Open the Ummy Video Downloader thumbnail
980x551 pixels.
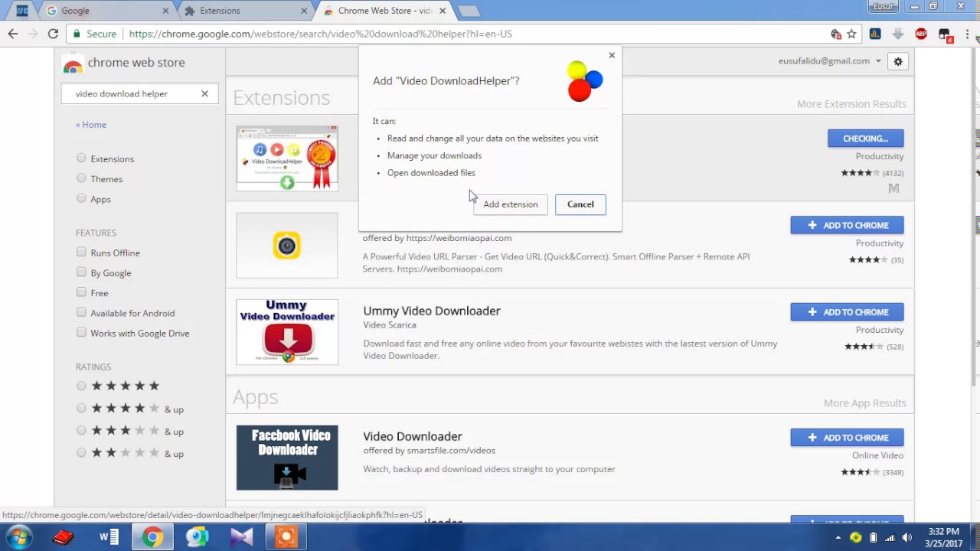click(287, 332)
